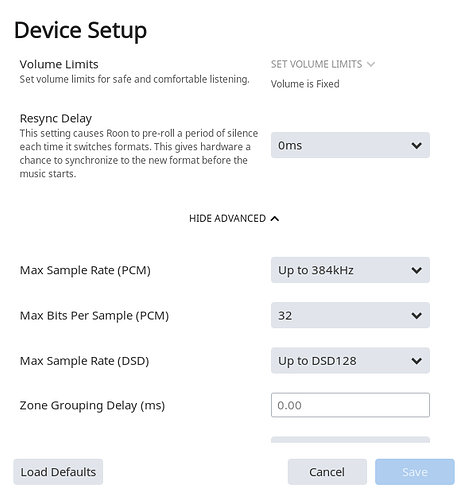Viewport: 469px width, 500px height.
Task: Click the arrow icon on the Up to DSD128 dropdown
Action: tap(416, 361)
